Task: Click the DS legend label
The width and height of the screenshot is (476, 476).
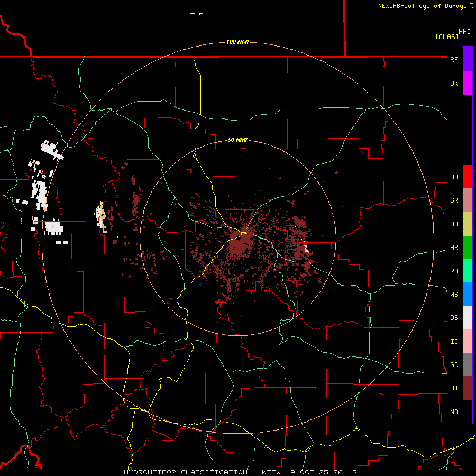Action: click(454, 317)
